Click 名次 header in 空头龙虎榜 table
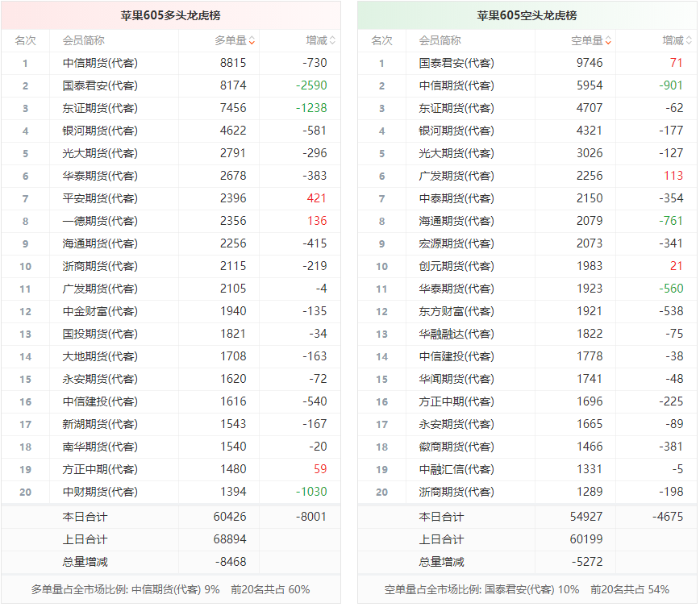The width and height of the screenshot is (700, 607). 381,41
